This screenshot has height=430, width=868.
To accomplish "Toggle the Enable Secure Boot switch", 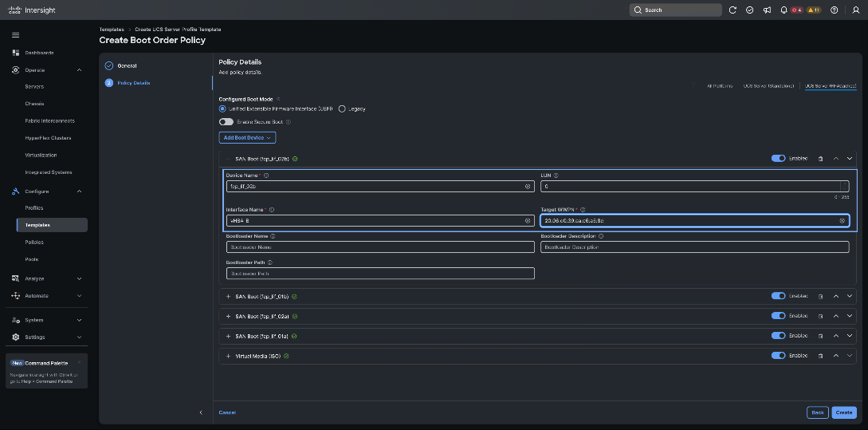I will [226, 122].
